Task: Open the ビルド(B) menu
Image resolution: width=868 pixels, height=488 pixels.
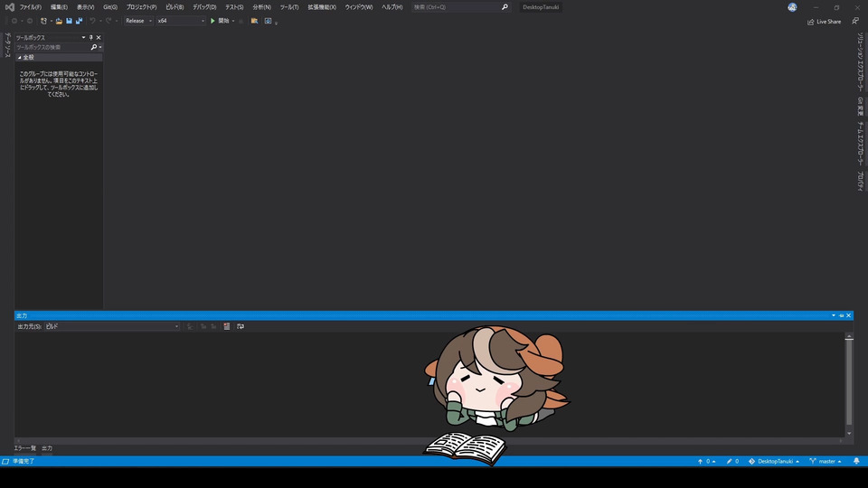Action: (x=175, y=7)
